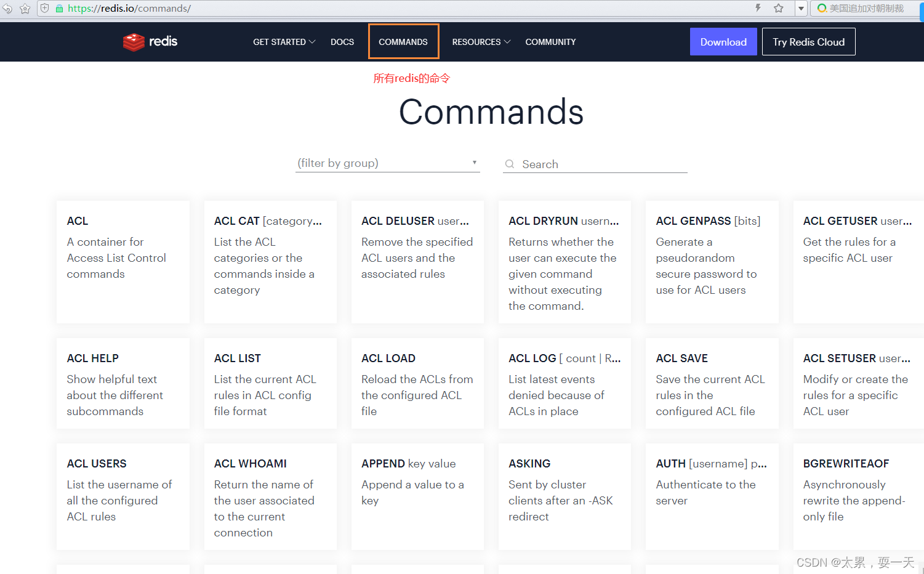Viewport: 924px width, 574px height.
Task: Open the APPEND key value command card
Action: (417, 496)
